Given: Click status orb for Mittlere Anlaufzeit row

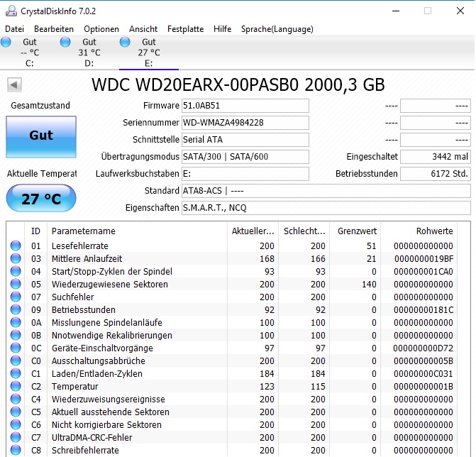Looking at the screenshot, I should click(16, 258).
